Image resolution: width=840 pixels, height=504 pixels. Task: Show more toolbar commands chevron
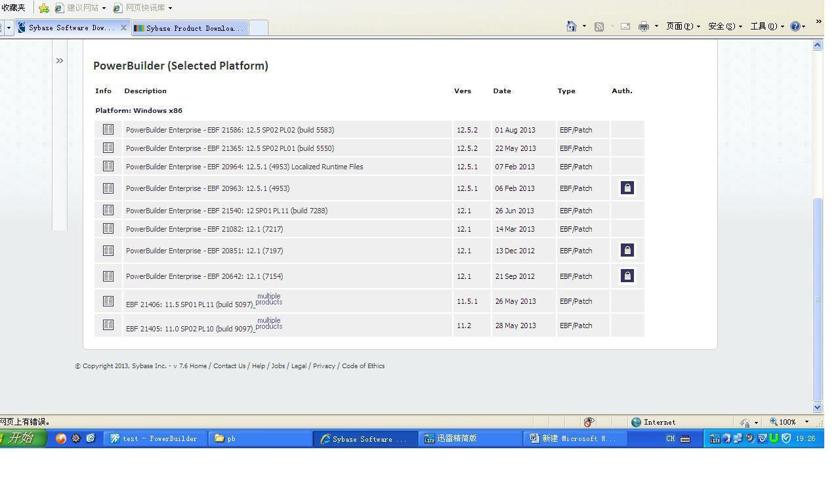[x=818, y=22]
